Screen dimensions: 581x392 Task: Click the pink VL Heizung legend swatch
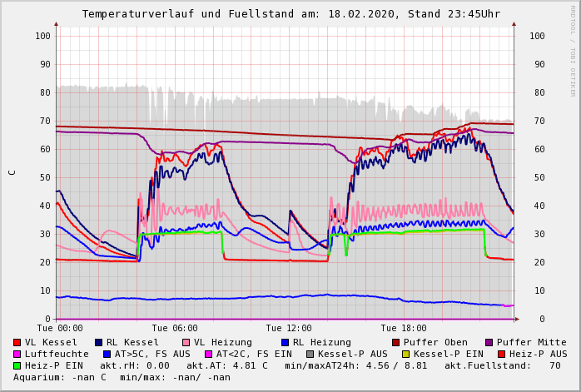tap(186, 342)
